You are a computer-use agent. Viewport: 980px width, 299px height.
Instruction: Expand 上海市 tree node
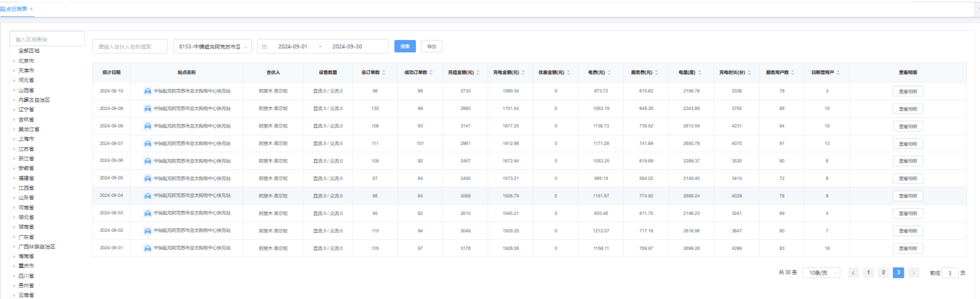tap(14, 139)
